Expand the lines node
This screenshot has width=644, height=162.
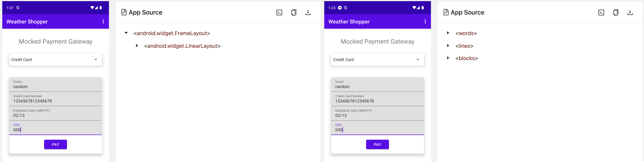(448, 46)
